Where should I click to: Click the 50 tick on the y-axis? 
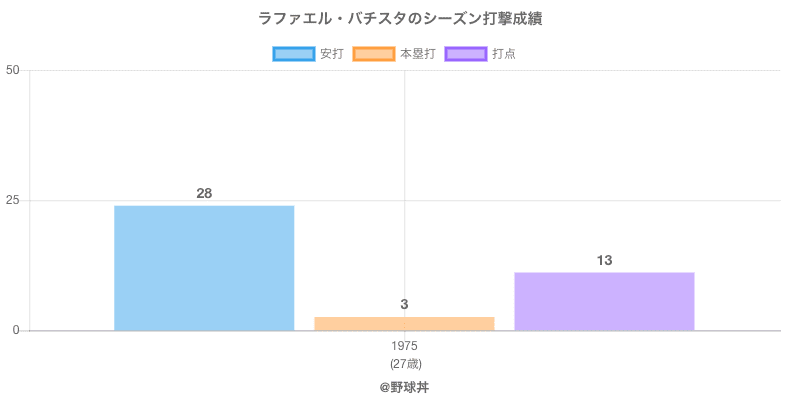(x=13, y=70)
